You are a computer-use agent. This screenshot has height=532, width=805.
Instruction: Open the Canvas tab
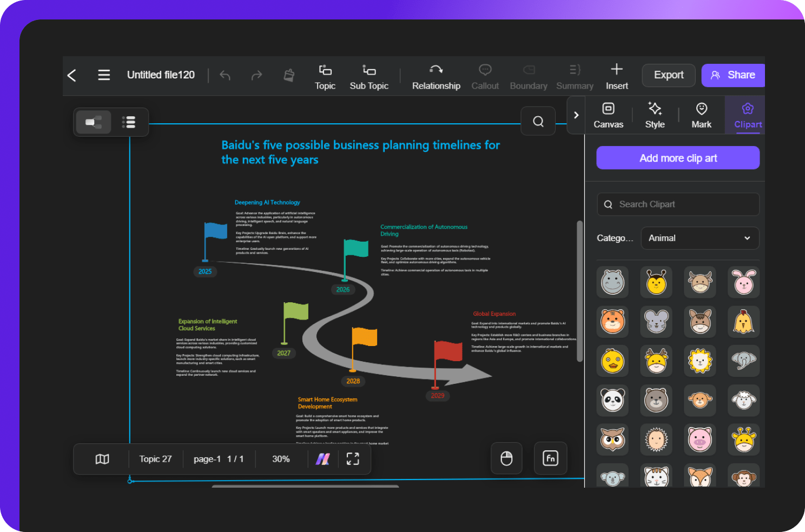pos(608,115)
